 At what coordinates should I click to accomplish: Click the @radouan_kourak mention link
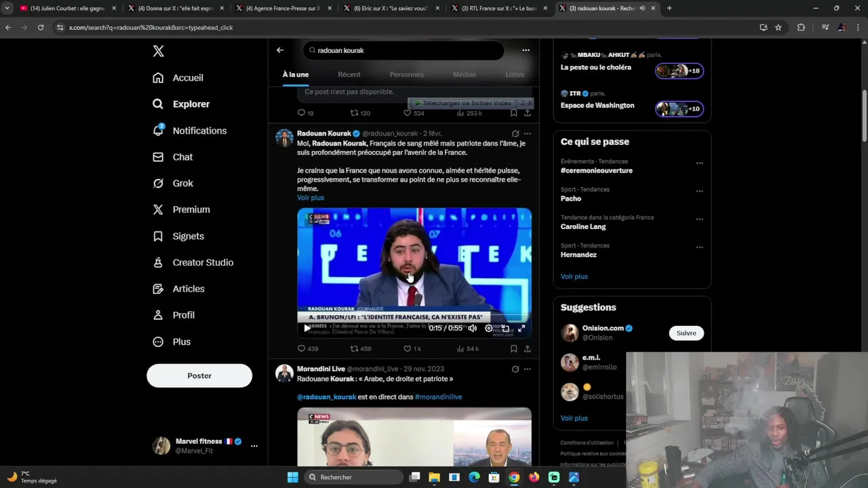[x=326, y=397]
